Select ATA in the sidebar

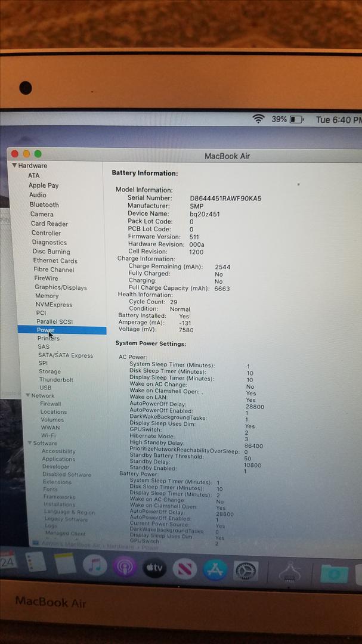33,175
